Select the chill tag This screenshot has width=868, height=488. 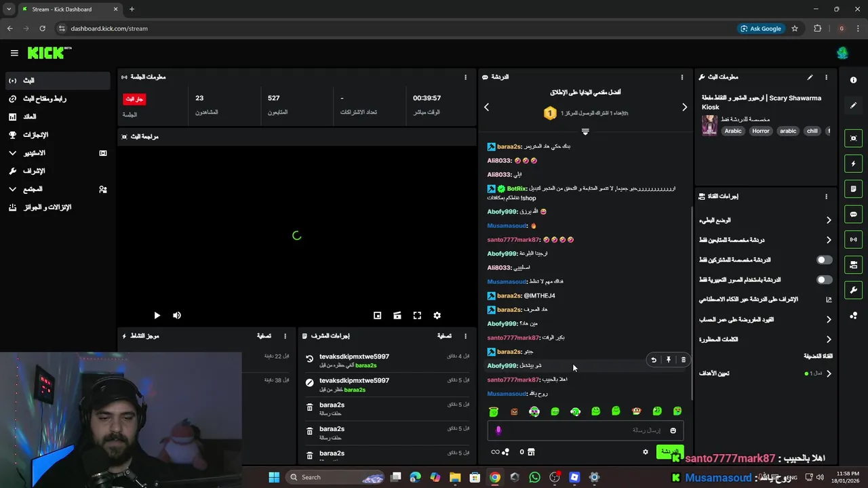(x=812, y=131)
